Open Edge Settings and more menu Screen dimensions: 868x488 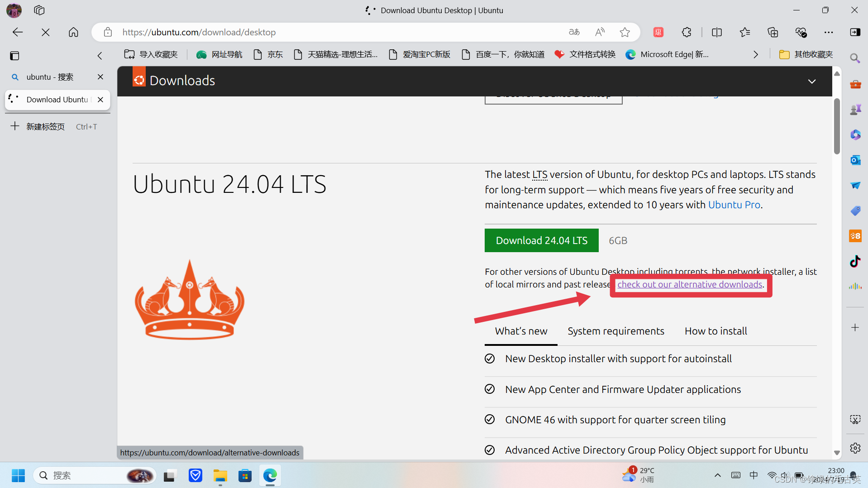[829, 32]
